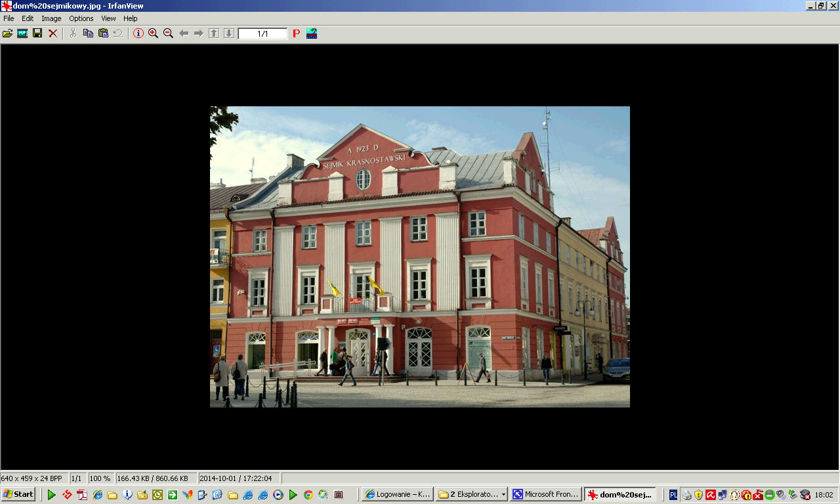
Task: Click the Copy icon in toolbar
Action: tap(88, 33)
